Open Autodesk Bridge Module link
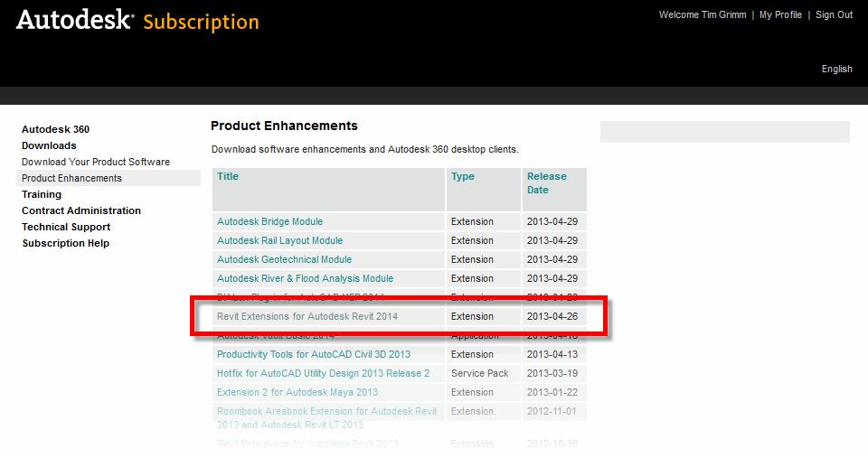The image size is (868, 458). (269, 221)
